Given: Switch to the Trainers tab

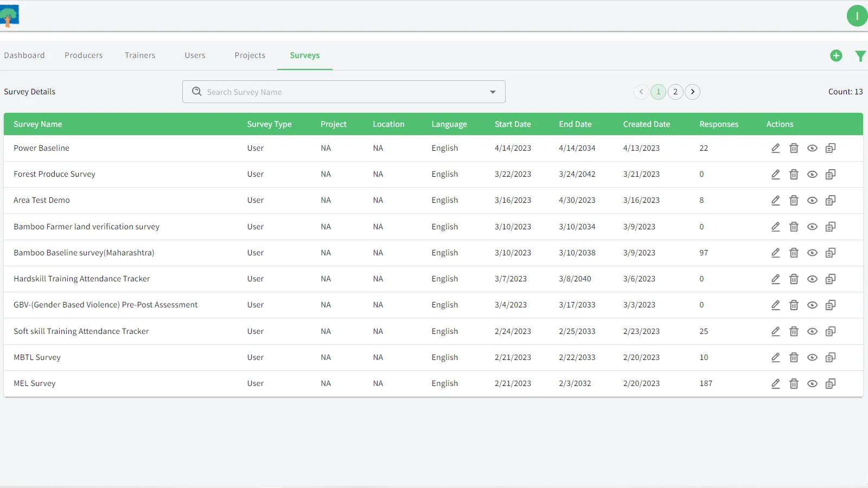Looking at the screenshot, I should pyautogui.click(x=140, y=55).
